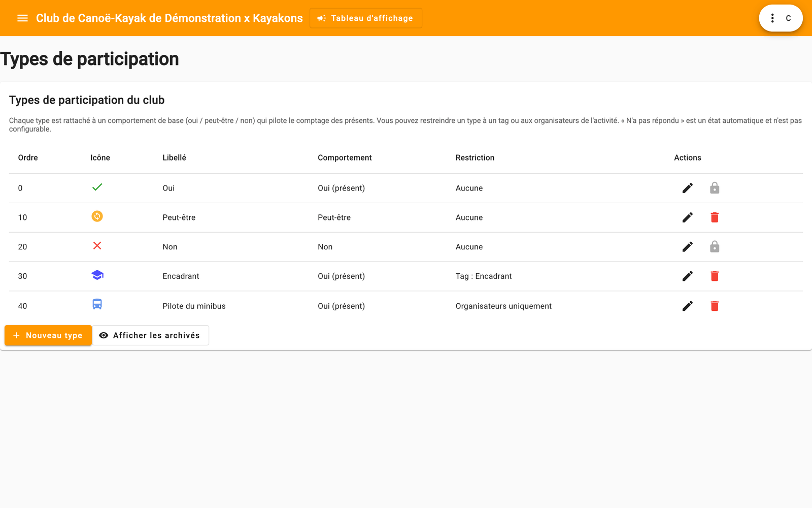Viewport: 812px width, 508px height.
Task: Select the 'Oui' label cell
Action: 168,188
